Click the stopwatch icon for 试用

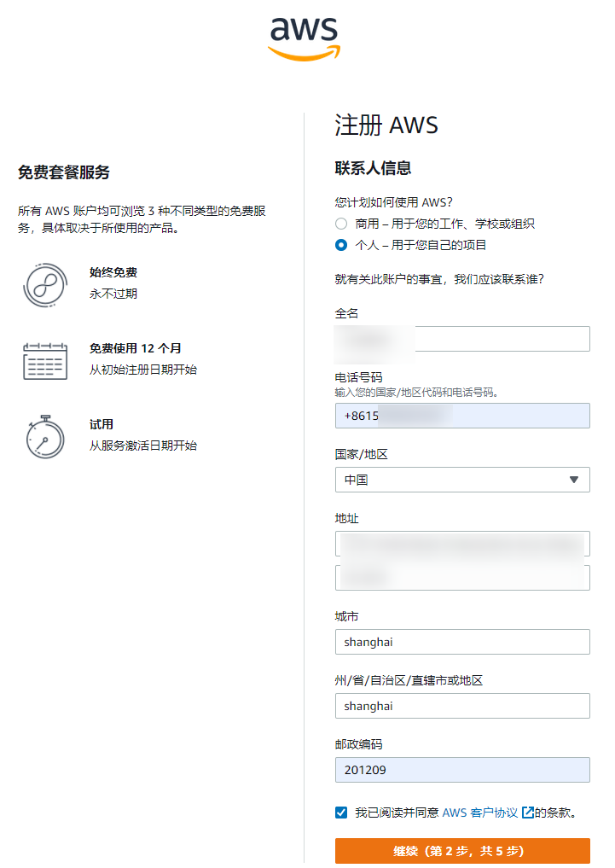(45, 437)
